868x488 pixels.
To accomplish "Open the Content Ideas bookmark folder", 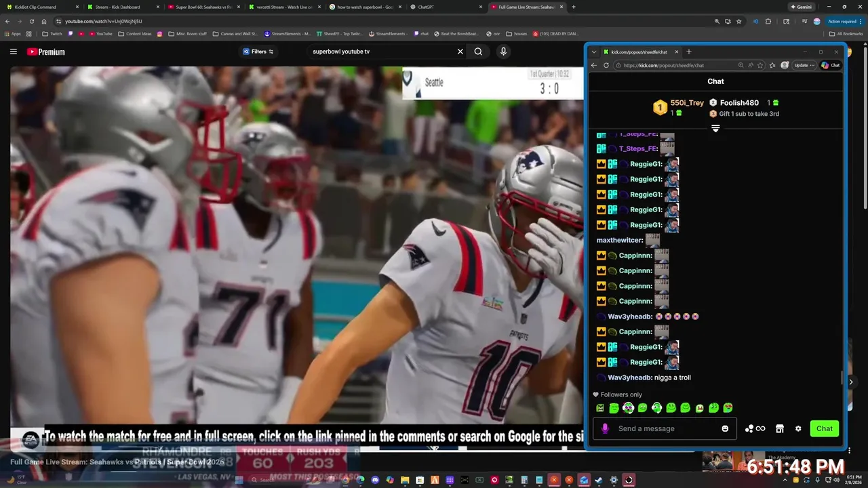I will click(134, 34).
